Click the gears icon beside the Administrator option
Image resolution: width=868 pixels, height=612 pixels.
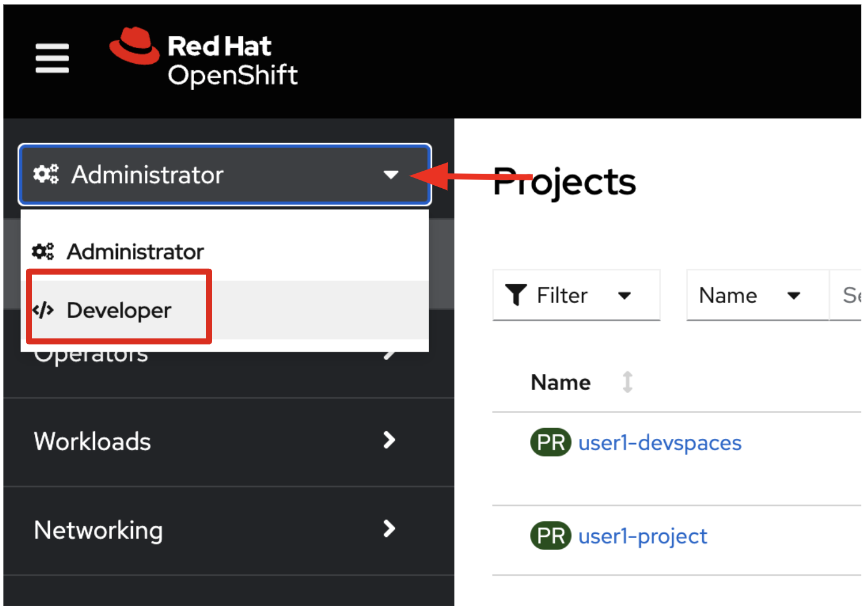[x=43, y=251]
